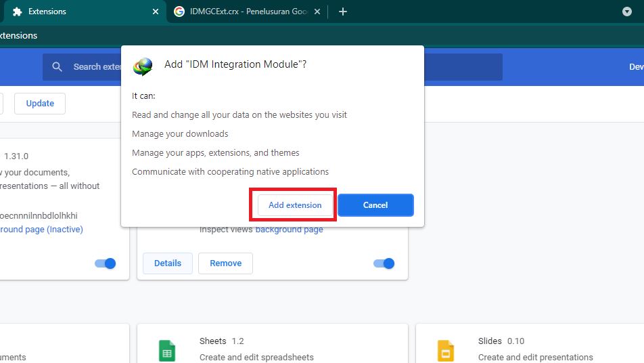
Task: Cancel the IDM Integration Module dialog
Action: [x=375, y=205]
